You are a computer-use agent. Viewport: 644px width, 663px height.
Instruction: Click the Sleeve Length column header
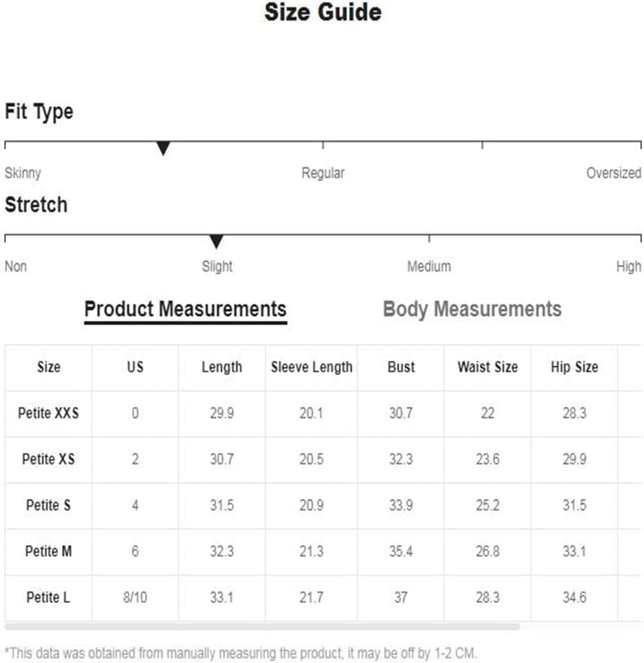[311, 367]
